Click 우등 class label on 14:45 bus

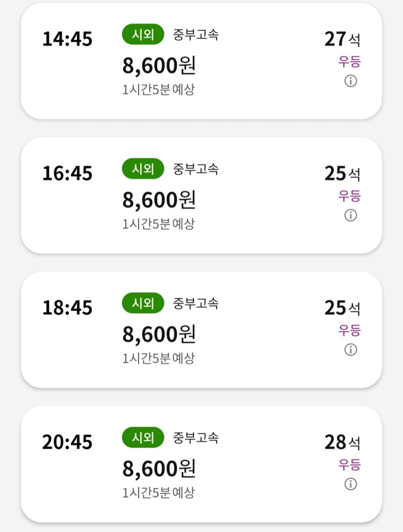point(349,62)
